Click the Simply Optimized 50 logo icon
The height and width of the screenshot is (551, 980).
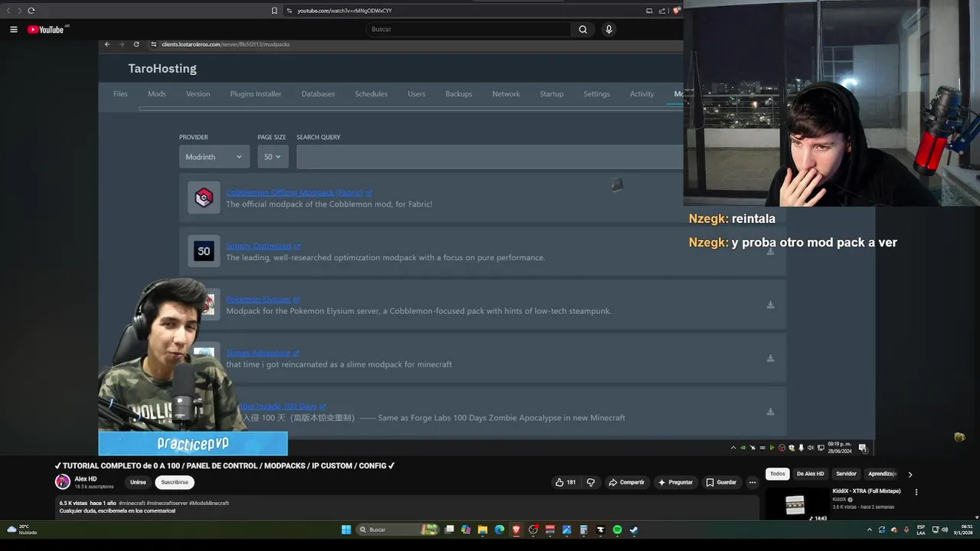pyautogui.click(x=204, y=251)
